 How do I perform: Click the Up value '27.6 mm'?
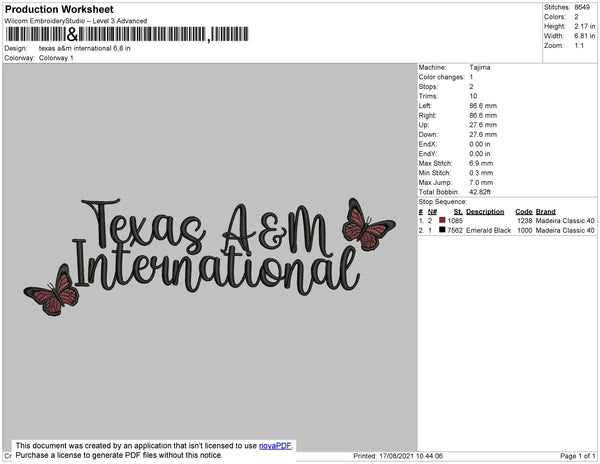point(483,125)
